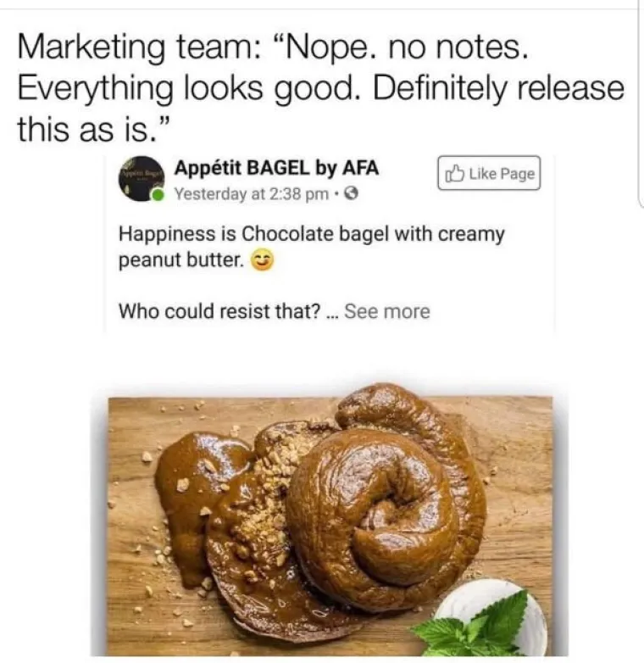Viewport: 644px width, 663px height.
Task: Click the Who could resist that text
Action: 219,311
